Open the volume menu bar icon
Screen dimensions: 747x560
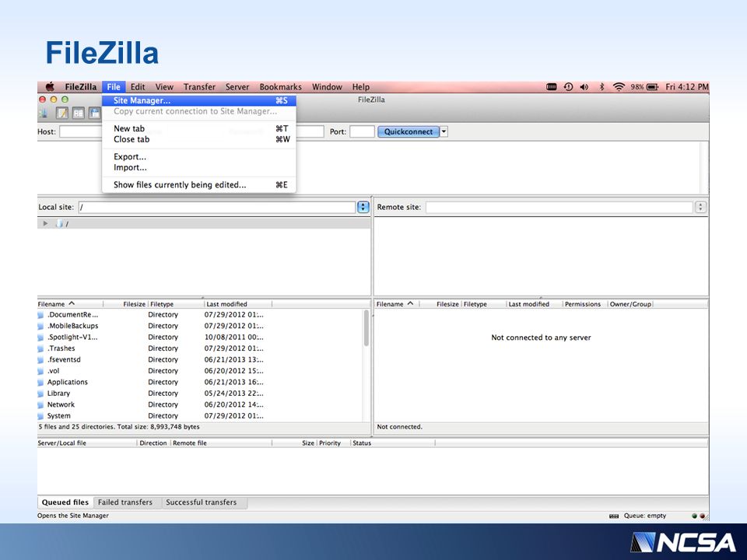click(584, 86)
